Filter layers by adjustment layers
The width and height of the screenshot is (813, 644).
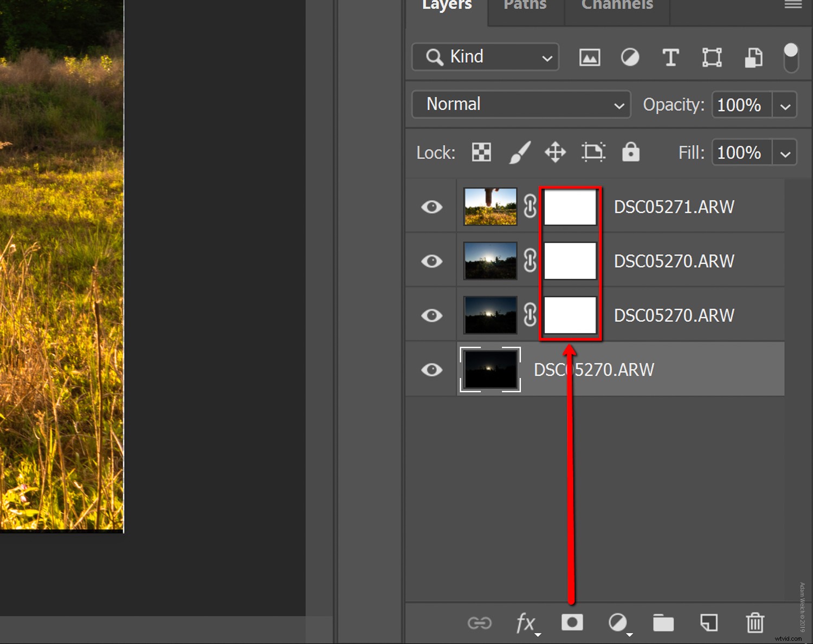click(630, 57)
